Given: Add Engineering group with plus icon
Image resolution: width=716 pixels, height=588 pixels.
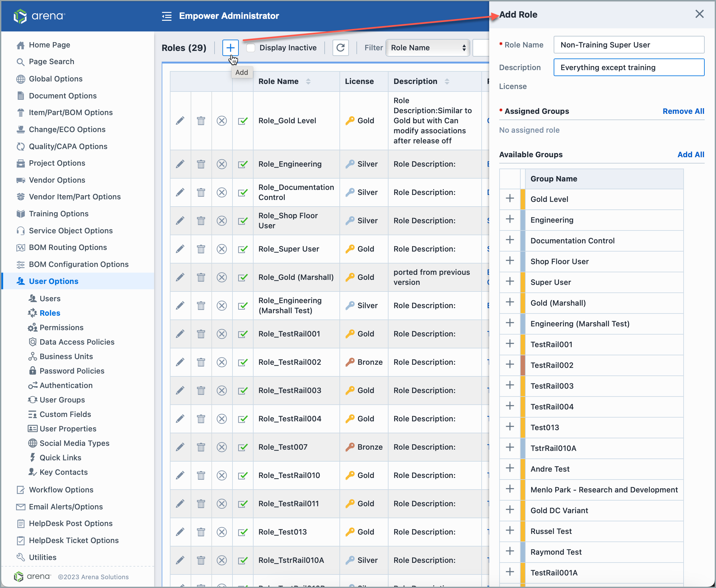Looking at the screenshot, I should [510, 219].
